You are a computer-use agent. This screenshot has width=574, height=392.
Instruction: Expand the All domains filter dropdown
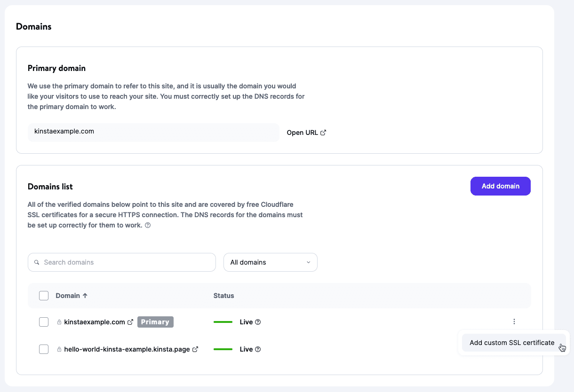tap(270, 262)
